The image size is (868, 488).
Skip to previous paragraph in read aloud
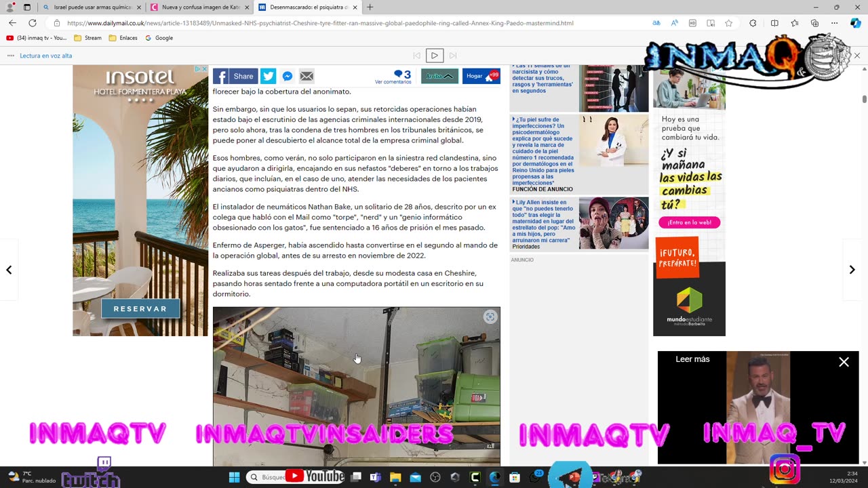tap(417, 56)
